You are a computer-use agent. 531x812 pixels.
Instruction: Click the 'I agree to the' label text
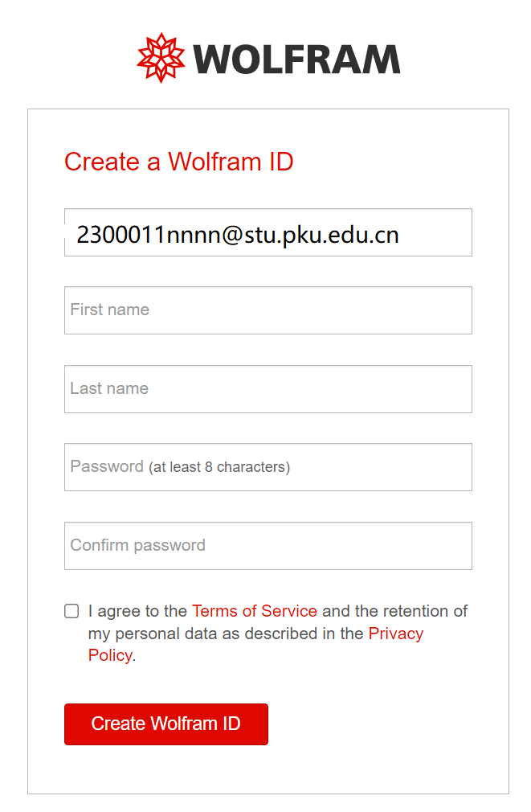[137, 611]
